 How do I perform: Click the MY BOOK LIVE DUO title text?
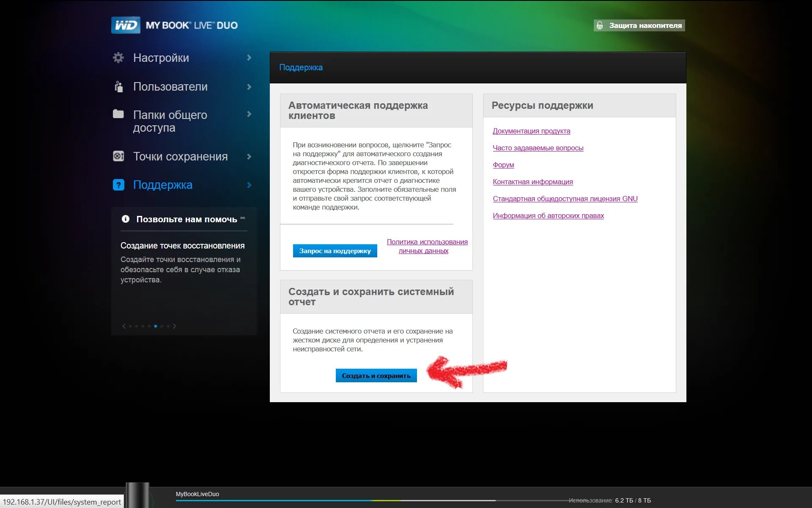(192, 25)
